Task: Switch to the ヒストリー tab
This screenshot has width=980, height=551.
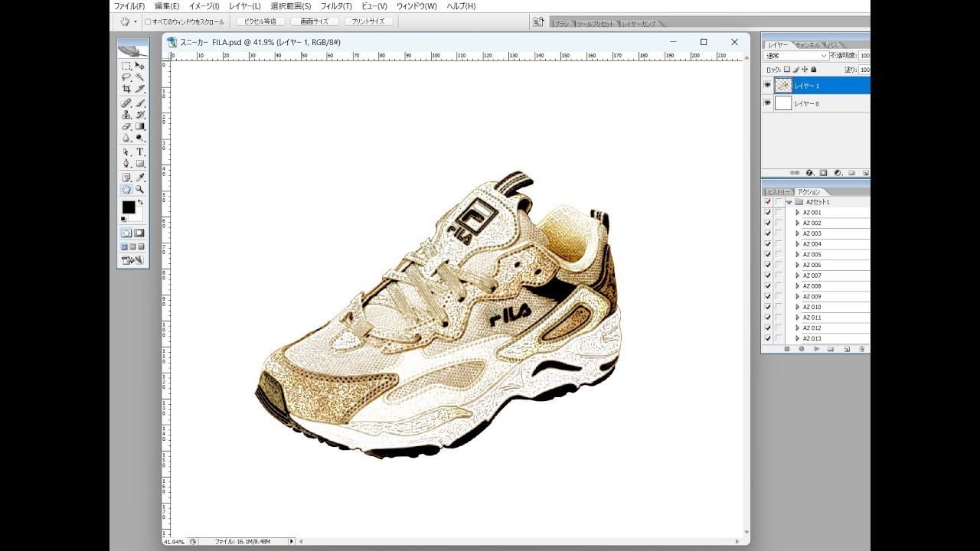Action: 779,191
